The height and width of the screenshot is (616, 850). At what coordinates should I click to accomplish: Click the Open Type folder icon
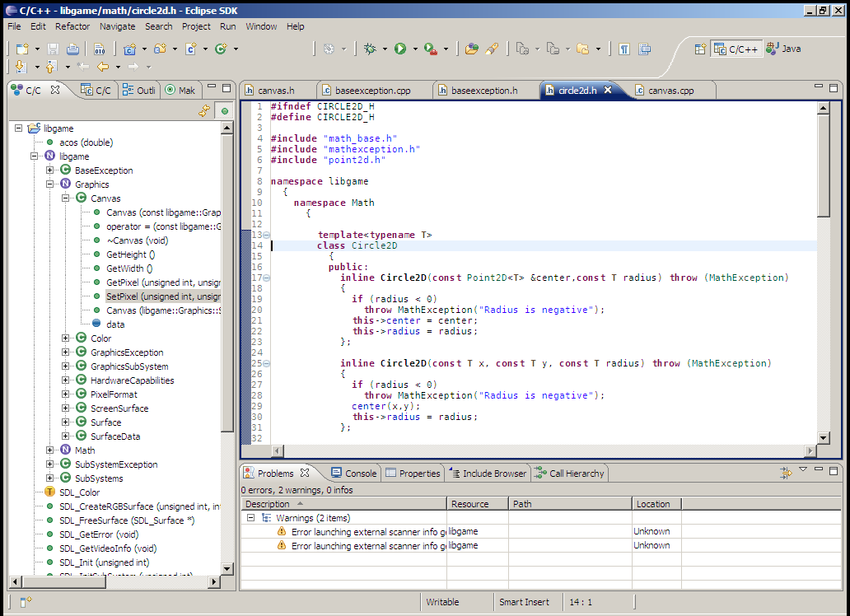click(x=472, y=49)
